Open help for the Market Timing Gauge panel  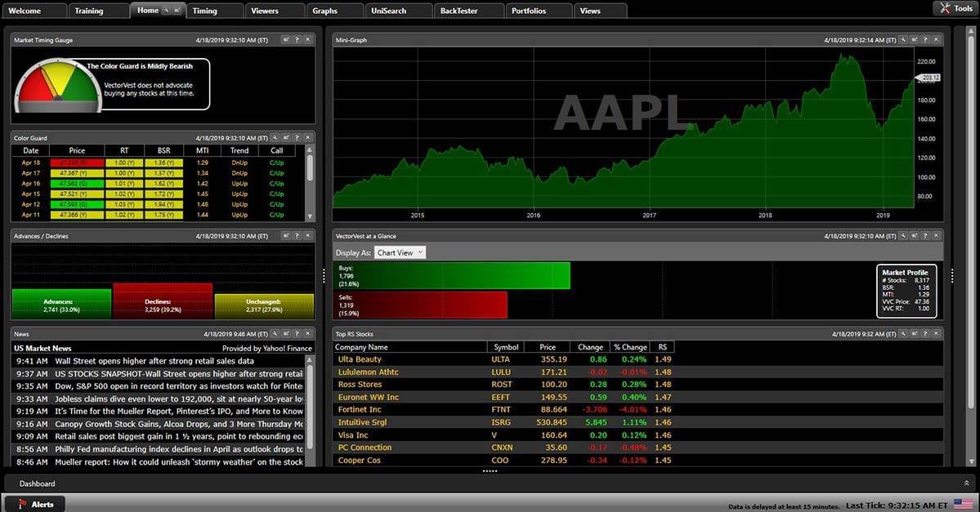[298, 39]
